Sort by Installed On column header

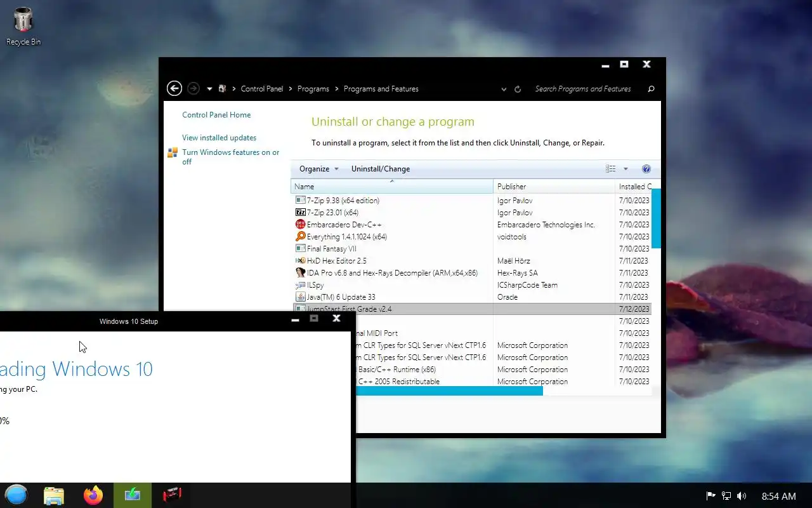point(635,187)
